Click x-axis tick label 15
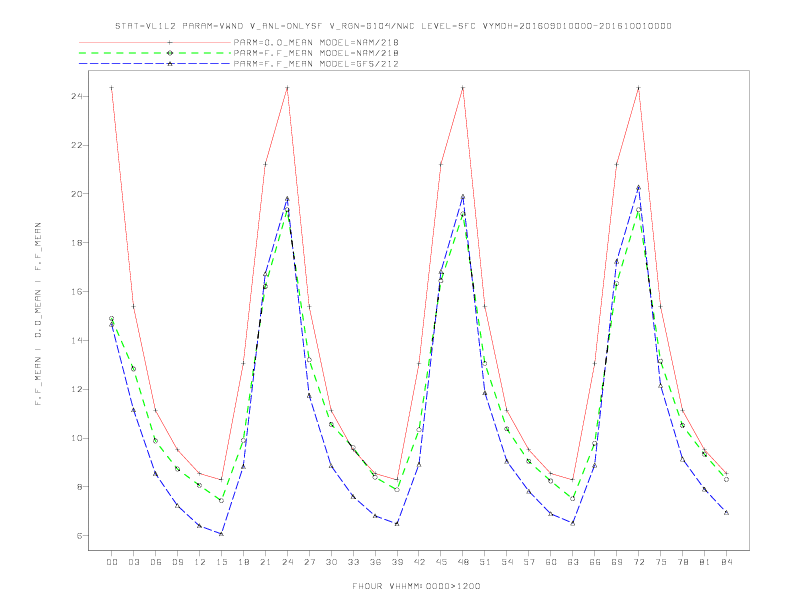This screenshot has width=792, height=612. point(221,562)
